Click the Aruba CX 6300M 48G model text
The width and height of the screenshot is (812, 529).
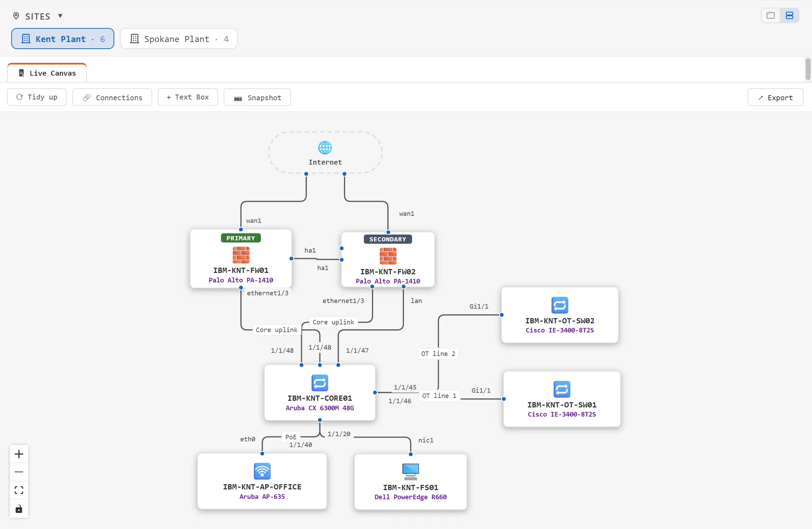pos(320,408)
